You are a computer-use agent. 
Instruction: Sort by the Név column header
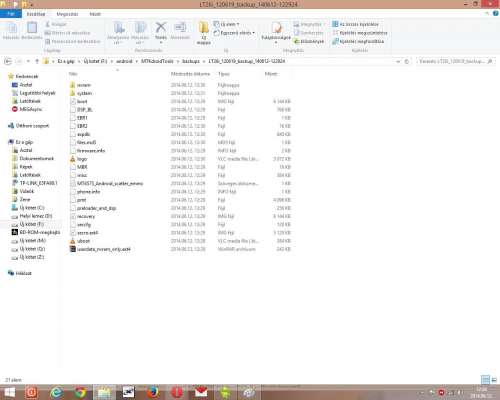(73, 74)
